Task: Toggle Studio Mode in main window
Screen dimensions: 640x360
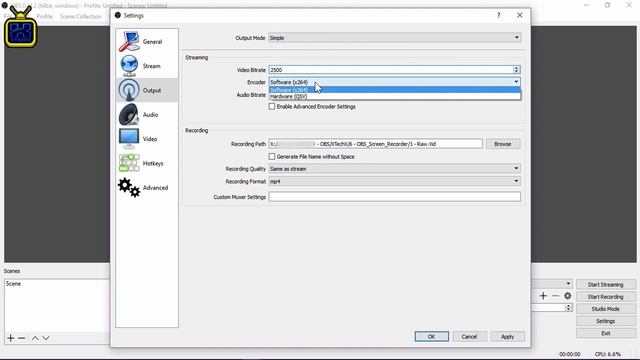Action: pyautogui.click(x=605, y=309)
